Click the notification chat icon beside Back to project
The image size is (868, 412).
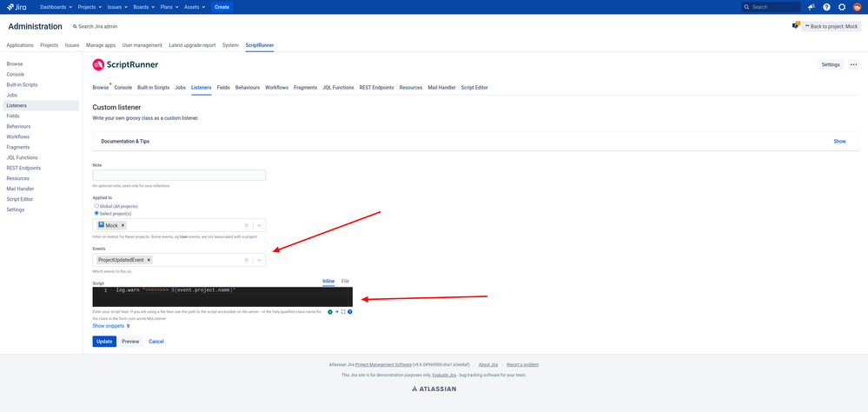click(x=796, y=25)
